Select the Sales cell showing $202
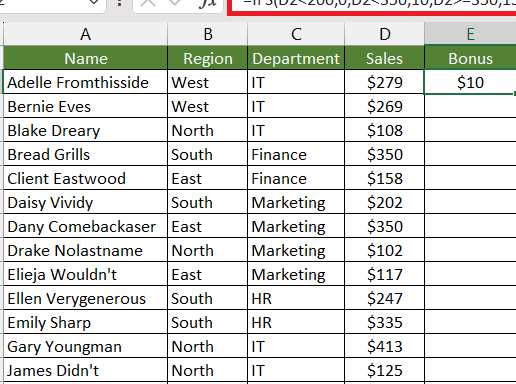 385,202
